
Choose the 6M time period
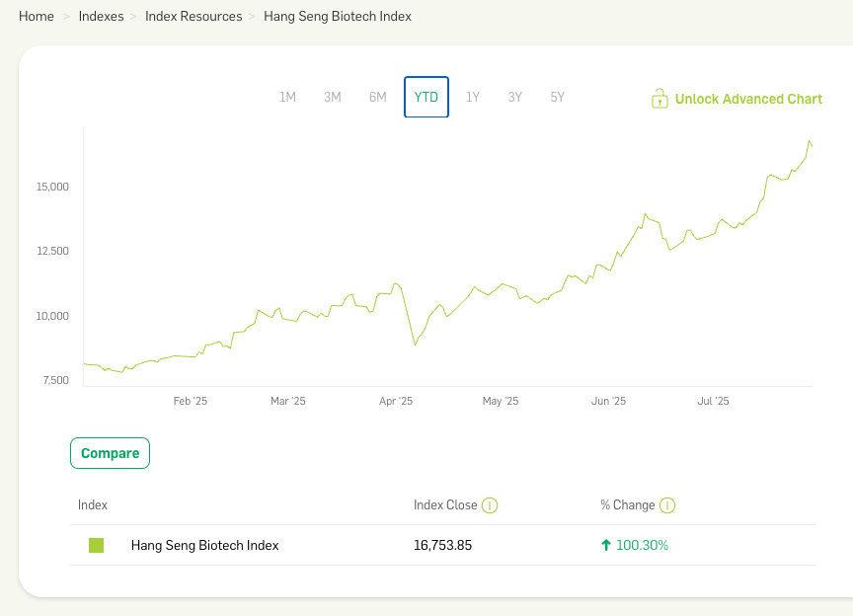[x=378, y=97]
